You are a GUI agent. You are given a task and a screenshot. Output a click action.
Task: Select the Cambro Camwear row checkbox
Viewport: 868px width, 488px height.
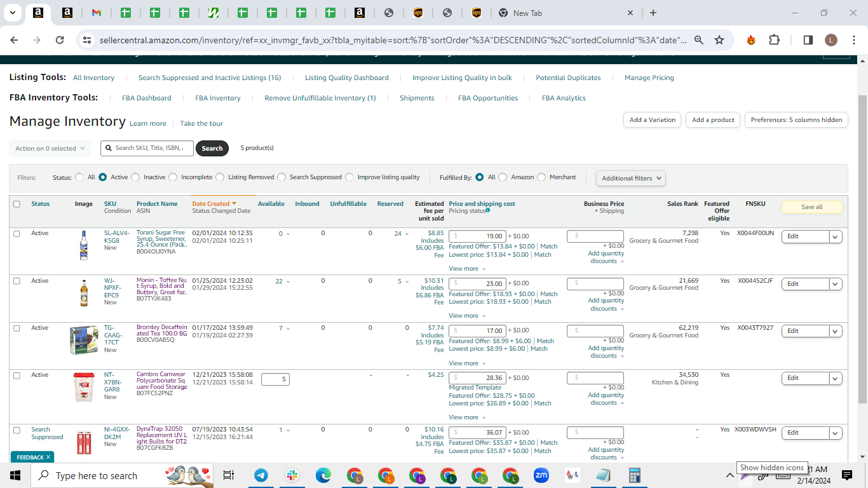click(17, 375)
